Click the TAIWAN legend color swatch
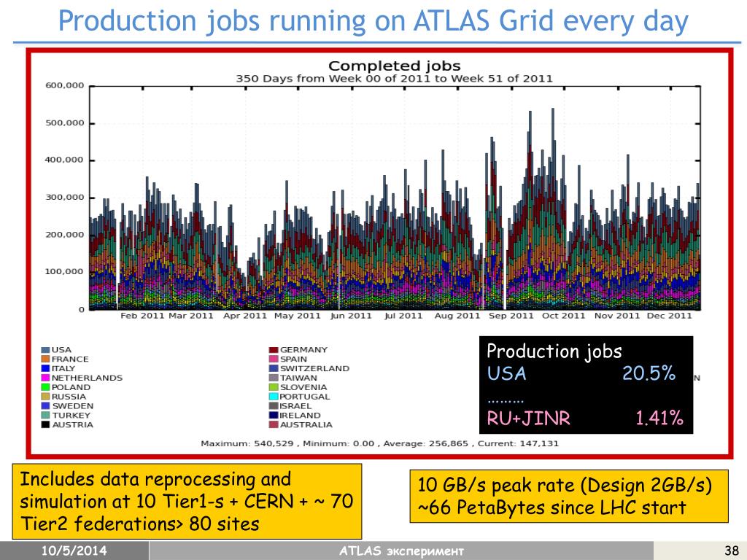The width and height of the screenshot is (747, 560). point(274,378)
